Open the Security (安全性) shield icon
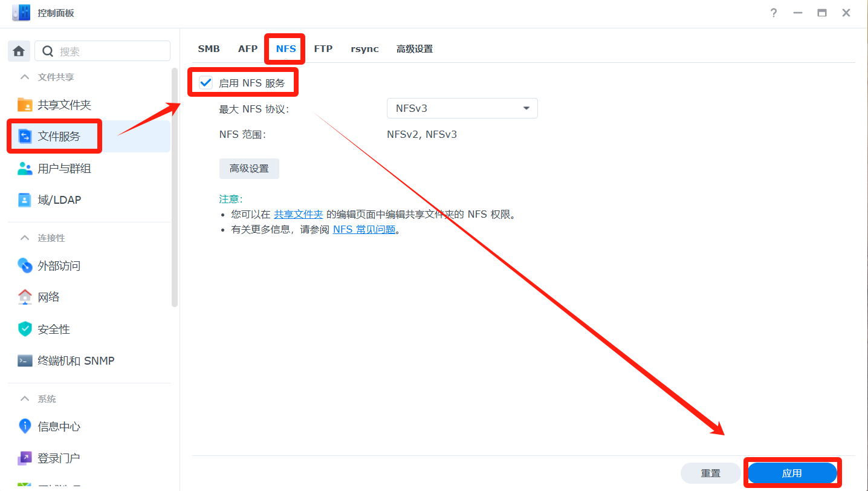This screenshot has height=491, width=868. 25,329
